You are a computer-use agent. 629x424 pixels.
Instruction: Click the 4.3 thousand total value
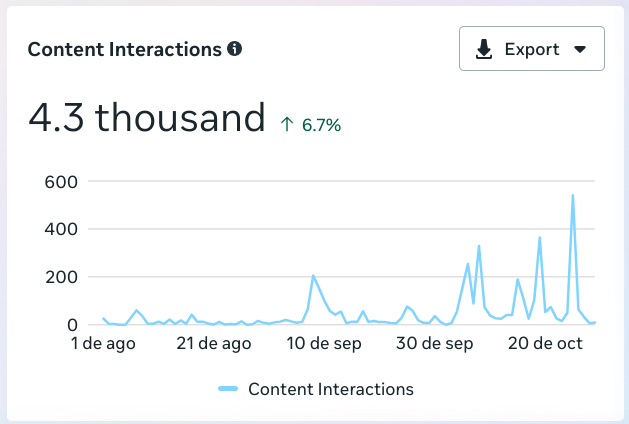pos(146,118)
